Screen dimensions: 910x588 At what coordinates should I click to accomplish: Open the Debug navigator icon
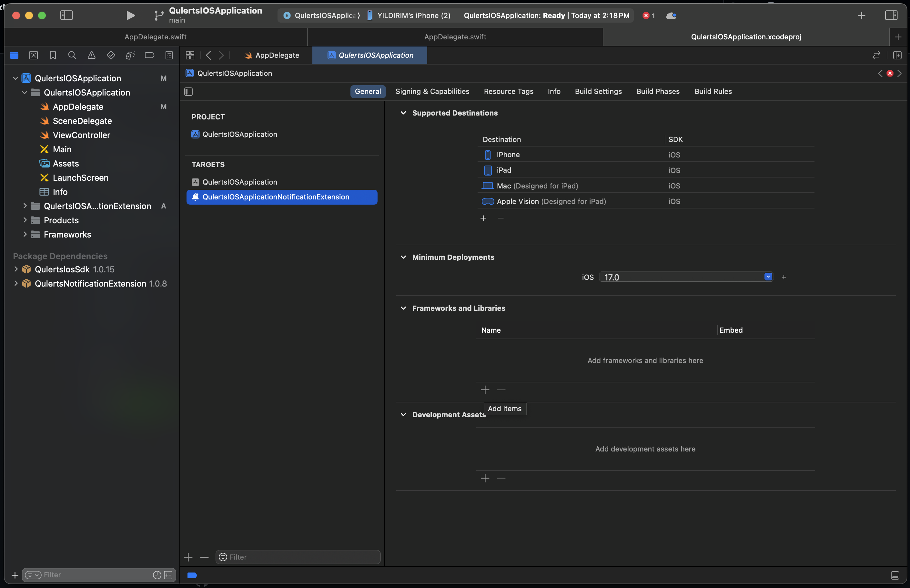130,56
